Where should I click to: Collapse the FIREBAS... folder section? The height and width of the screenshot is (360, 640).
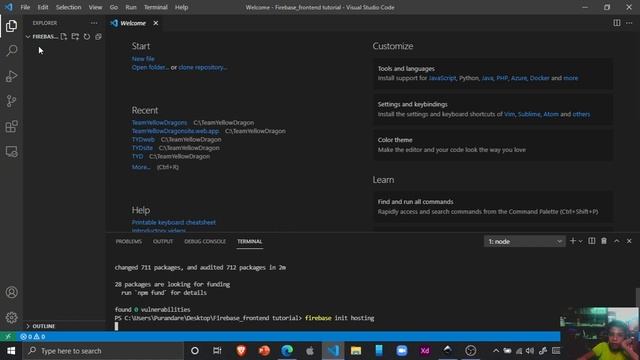(x=42, y=37)
